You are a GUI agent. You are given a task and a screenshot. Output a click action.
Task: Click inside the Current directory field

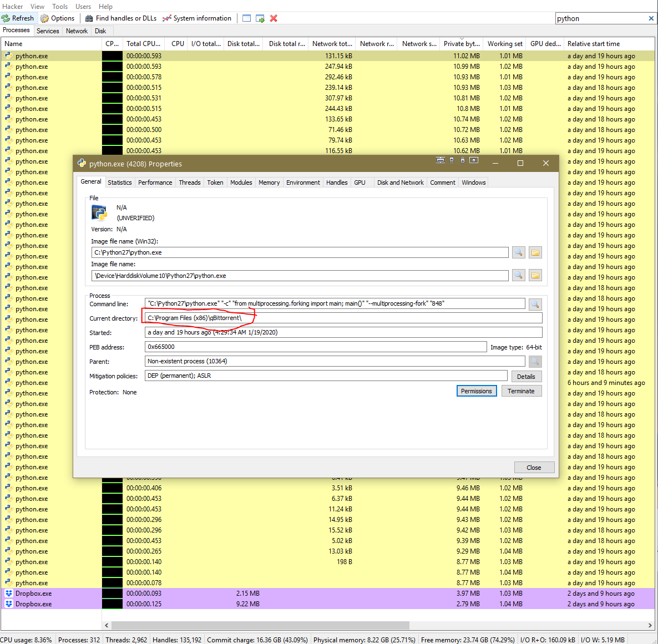point(277,317)
